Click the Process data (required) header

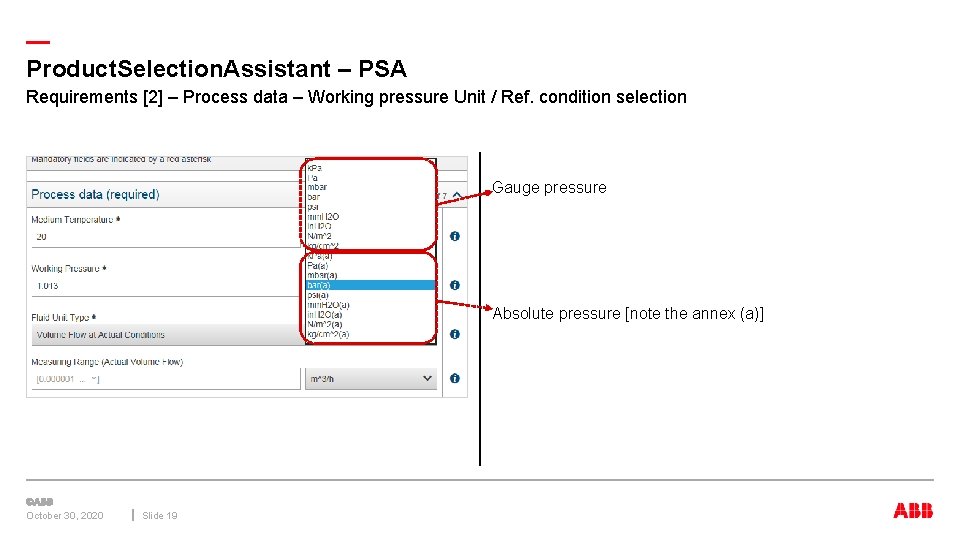click(x=96, y=194)
